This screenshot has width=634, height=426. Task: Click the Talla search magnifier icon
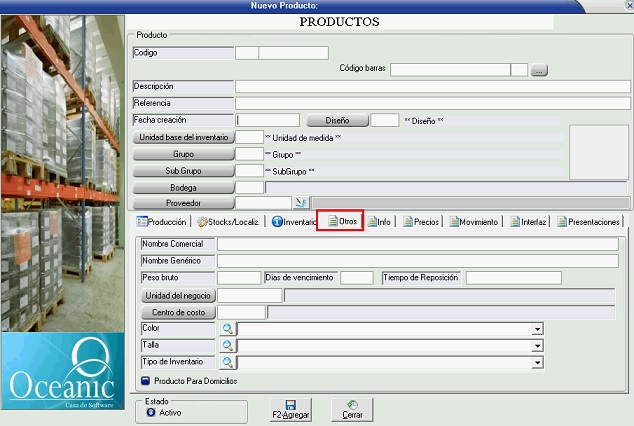click(x=228, y=345)
